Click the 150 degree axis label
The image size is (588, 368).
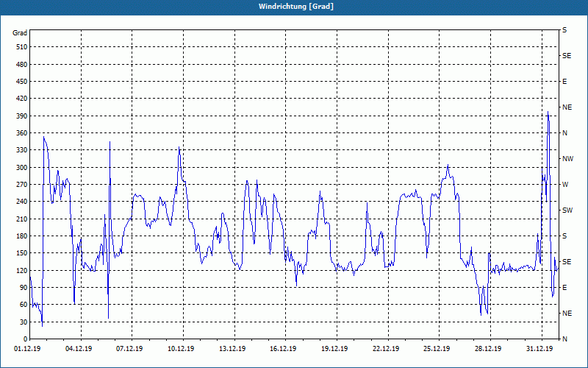tap(22, 253)
